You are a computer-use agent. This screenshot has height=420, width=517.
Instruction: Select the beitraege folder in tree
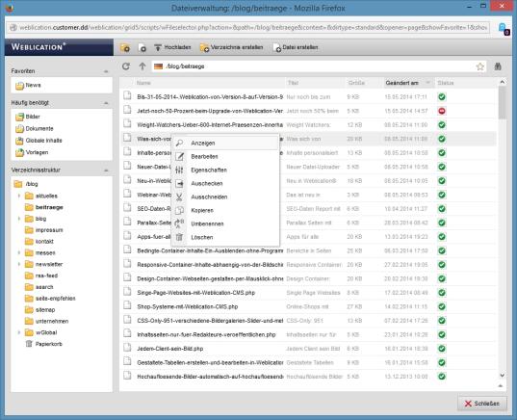tap(44, 207)
